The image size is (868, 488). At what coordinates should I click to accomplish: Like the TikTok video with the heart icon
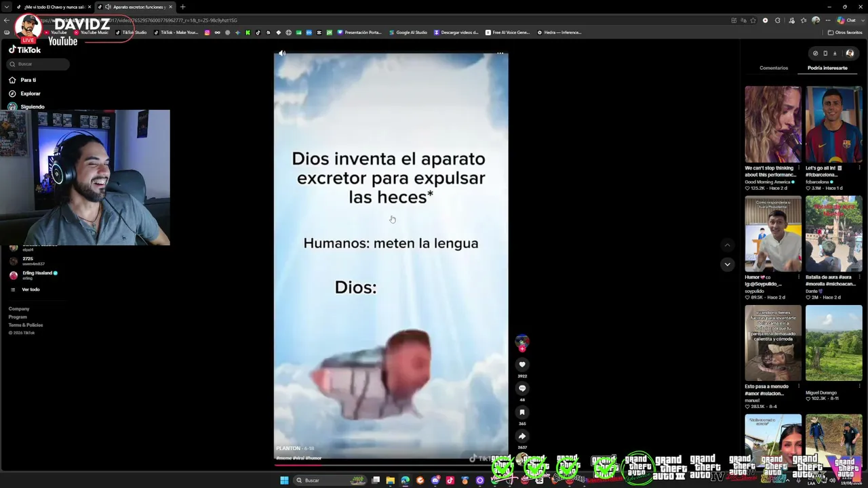tap(522, 365)
